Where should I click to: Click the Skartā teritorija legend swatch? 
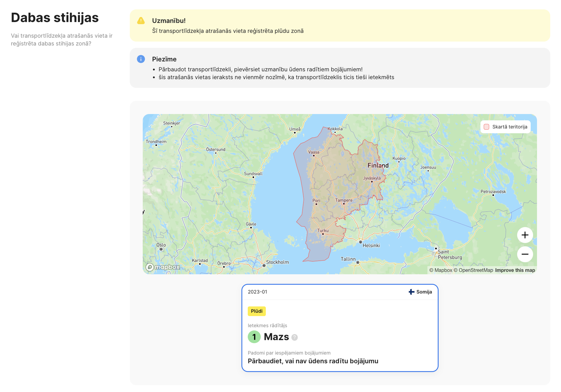(x=486, y=127)
